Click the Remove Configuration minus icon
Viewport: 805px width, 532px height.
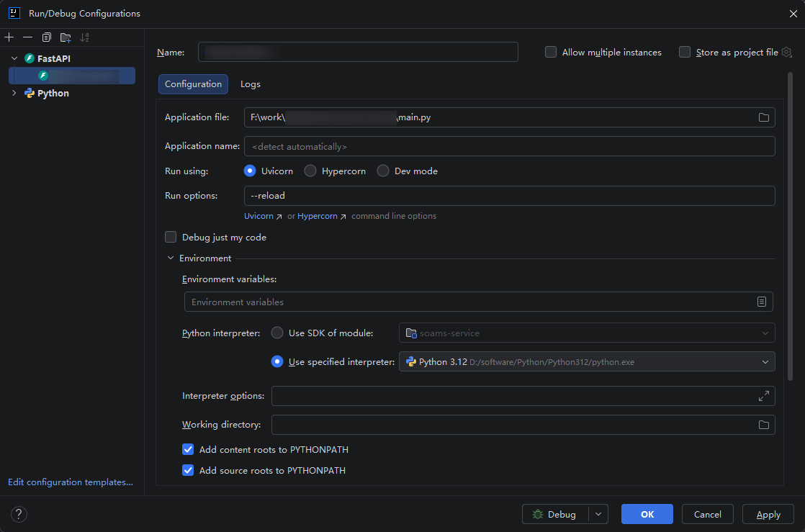click(x=27, y=37)
